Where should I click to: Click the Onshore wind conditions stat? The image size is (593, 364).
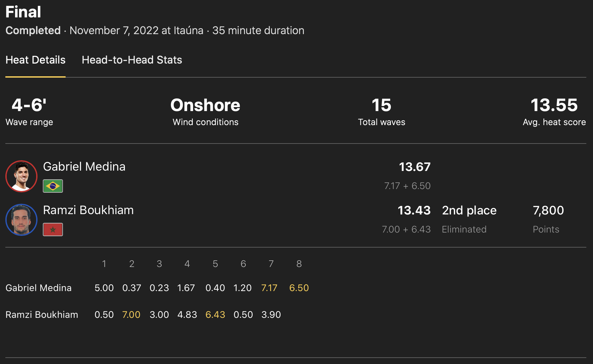point(205,105)
